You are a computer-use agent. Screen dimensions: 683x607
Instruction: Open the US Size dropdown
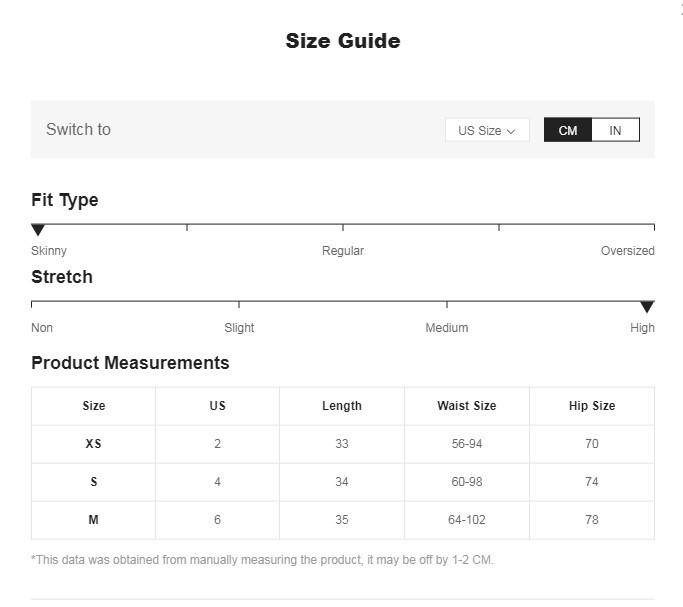click(x=487, y=130)
